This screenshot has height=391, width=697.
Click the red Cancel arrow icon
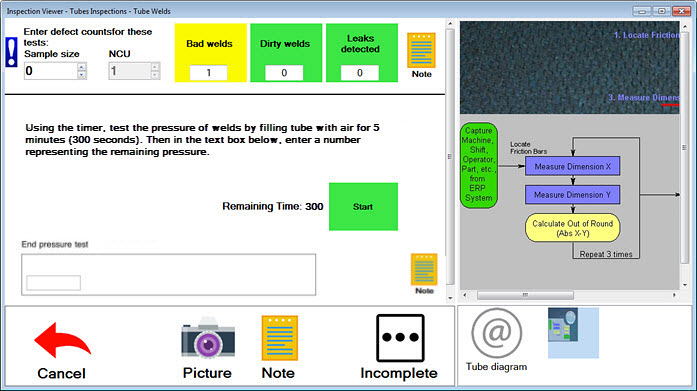(62, 340)
